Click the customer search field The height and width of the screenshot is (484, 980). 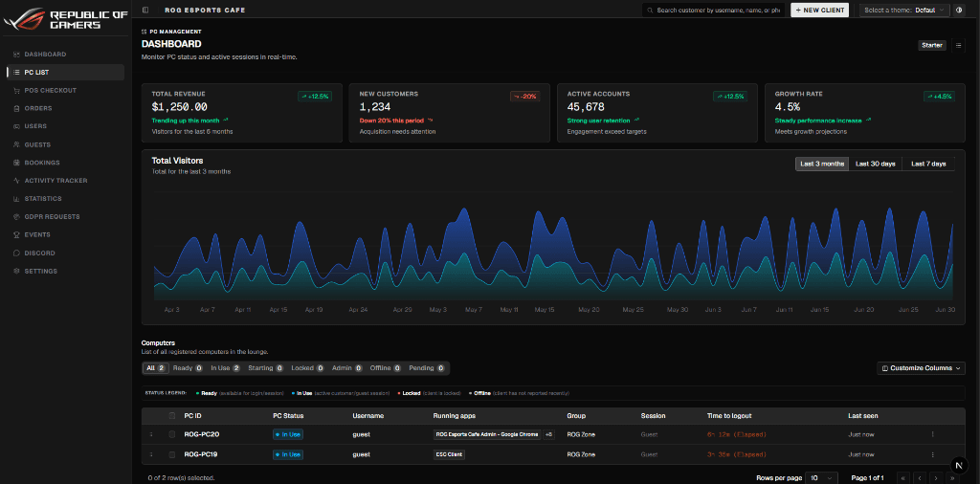click(714, 10)
